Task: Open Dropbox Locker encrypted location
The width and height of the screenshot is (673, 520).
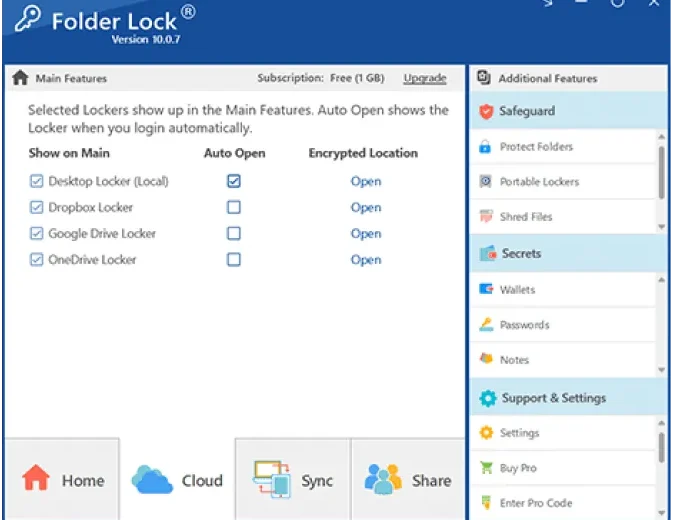Action: click(x=366, y=208)
